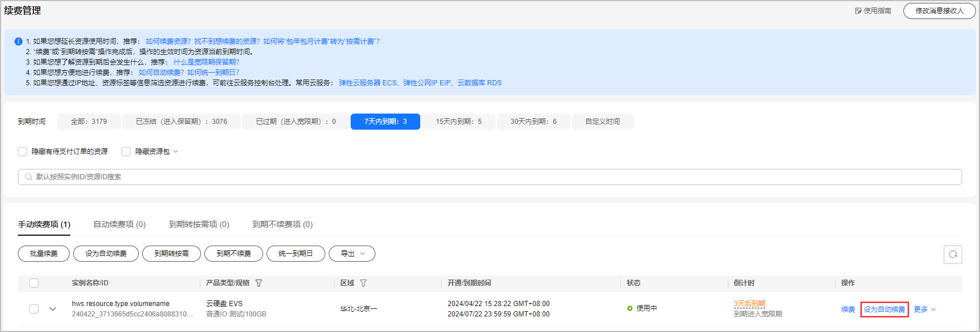Select the 30天内到期 filter tab

[533, 122]
